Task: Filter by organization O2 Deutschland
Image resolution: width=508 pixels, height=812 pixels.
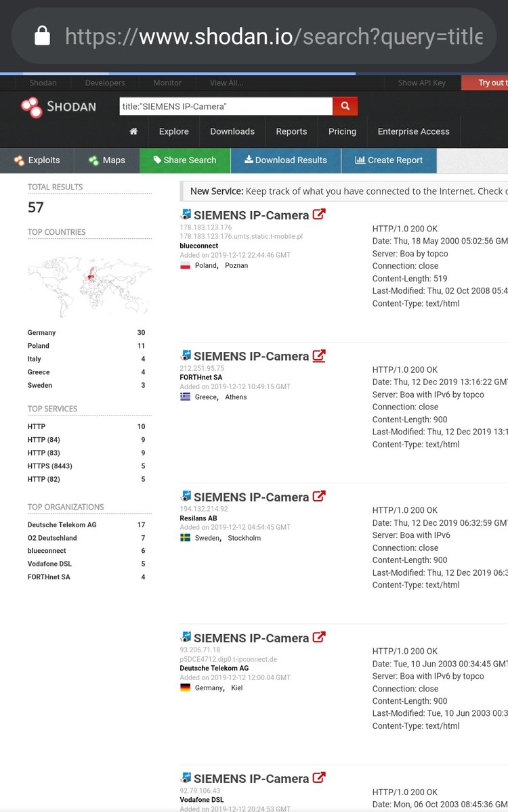Action: 52,538
